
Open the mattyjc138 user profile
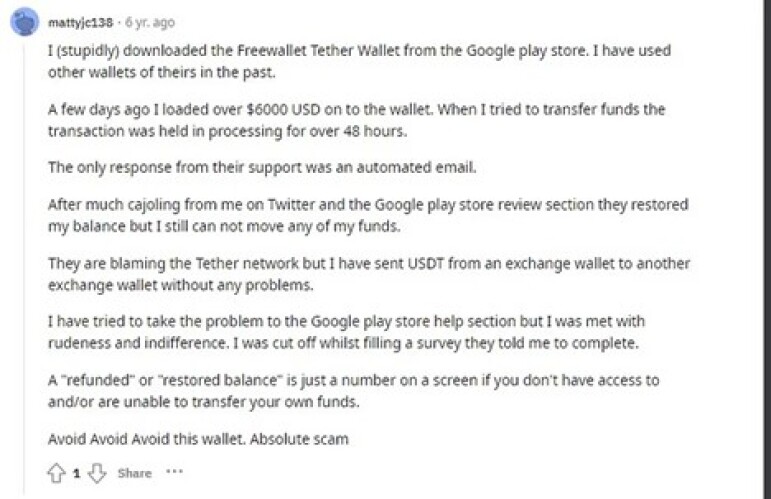coord(80,23)
